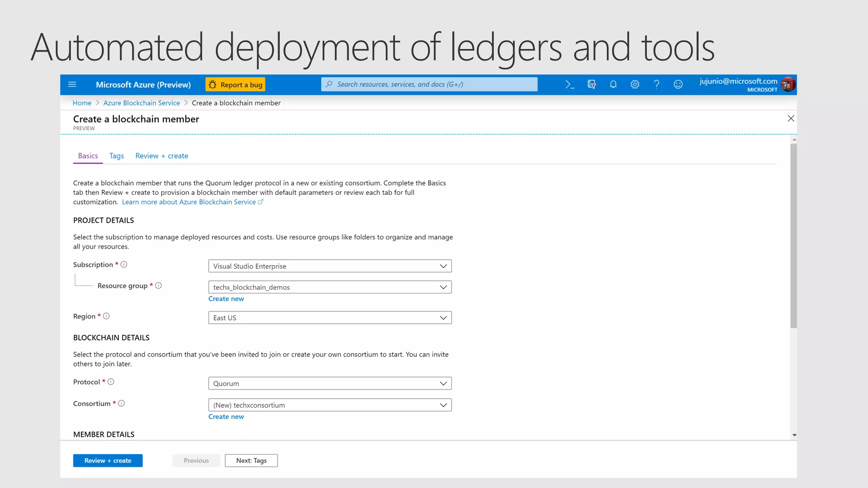
Task: Click Create new under Consortium
Action: point(226,416)
